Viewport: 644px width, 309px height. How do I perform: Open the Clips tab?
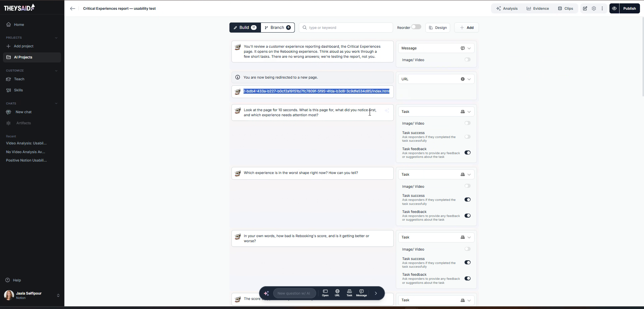click(566, 9)
